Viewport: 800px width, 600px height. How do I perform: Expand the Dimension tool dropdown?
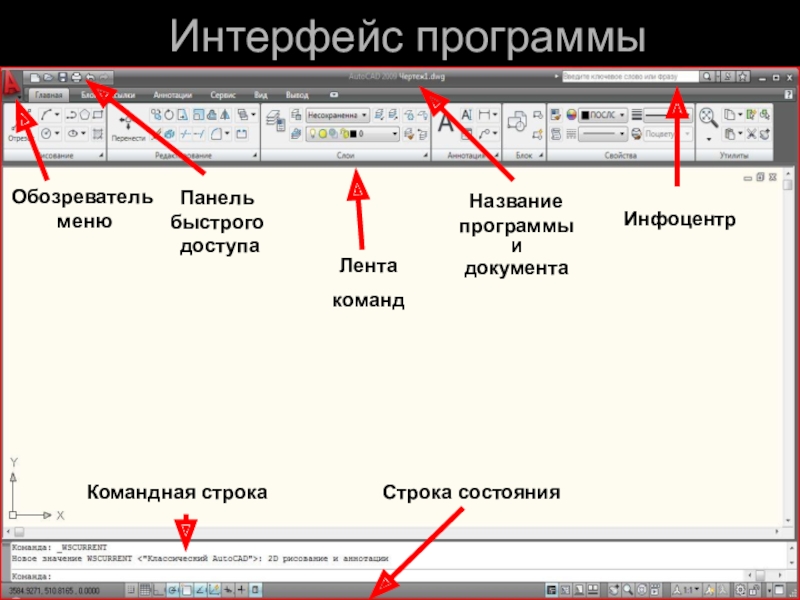click(x=494, y=115)
